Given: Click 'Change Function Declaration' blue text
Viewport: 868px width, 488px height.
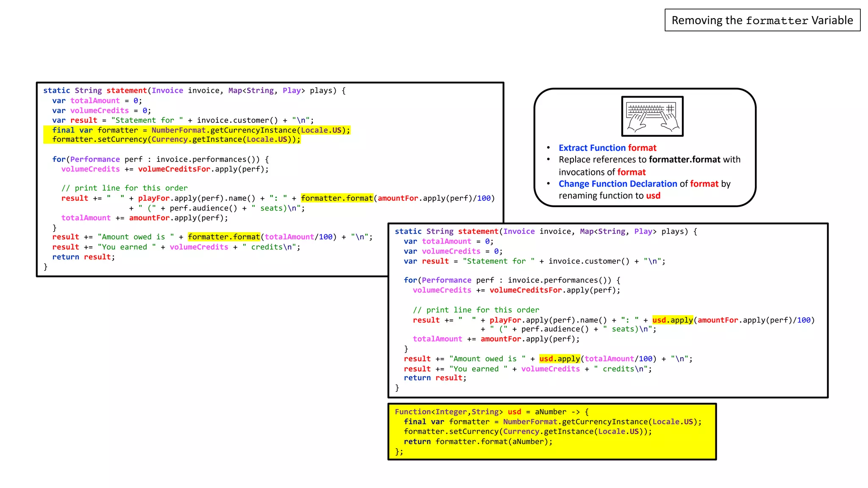Looking at the screenshot, I should pyautogui.click(x=618, y=184).
